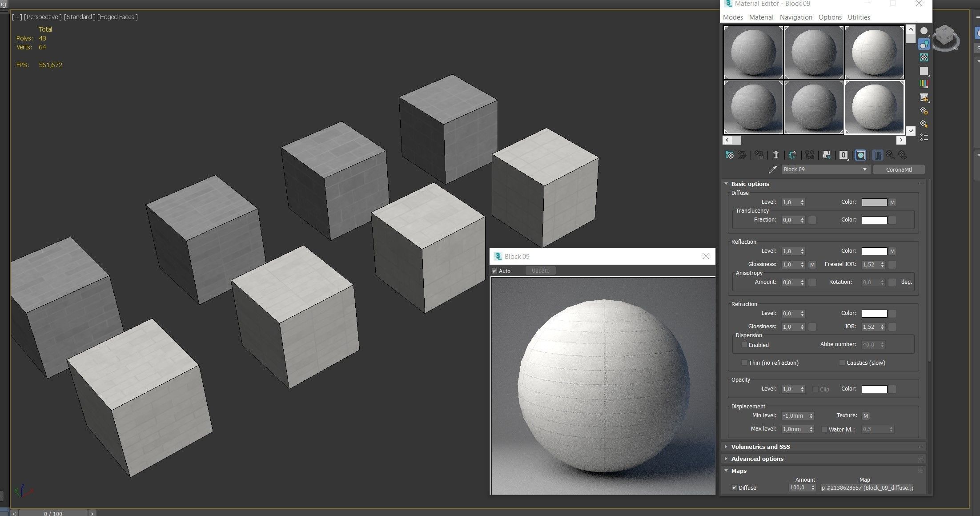The width and height of the screenshot is (980, 516).
Task: Open the Navigation menu
Action: tap(795, 17)
